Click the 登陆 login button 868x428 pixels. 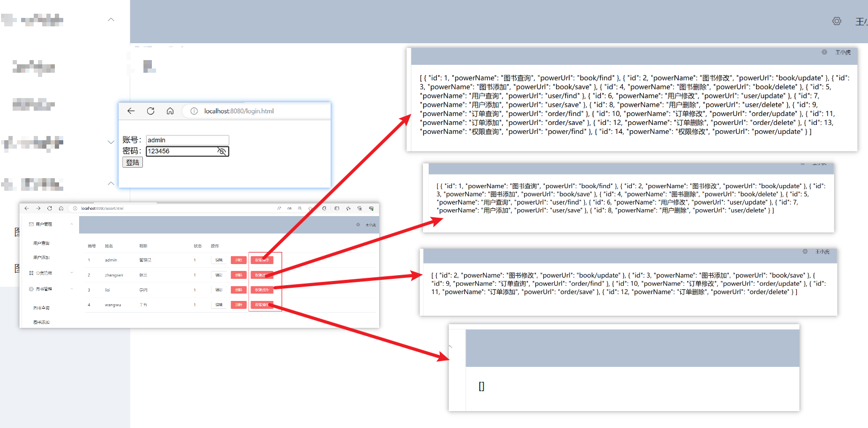click(x=132, y=162)
